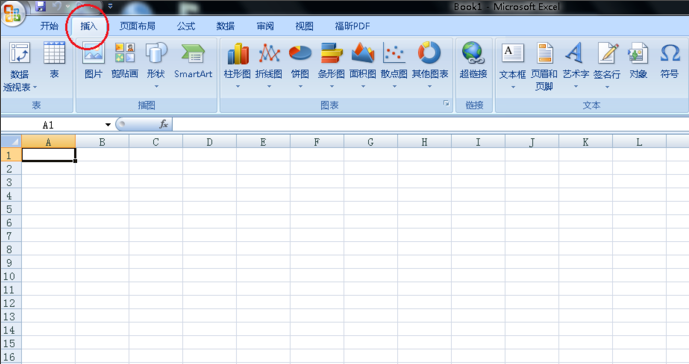Screen dimensions: 689x364
Task: Expand the Text Box (文本框) dropdown arrow
Action: [x=513, y=87]
